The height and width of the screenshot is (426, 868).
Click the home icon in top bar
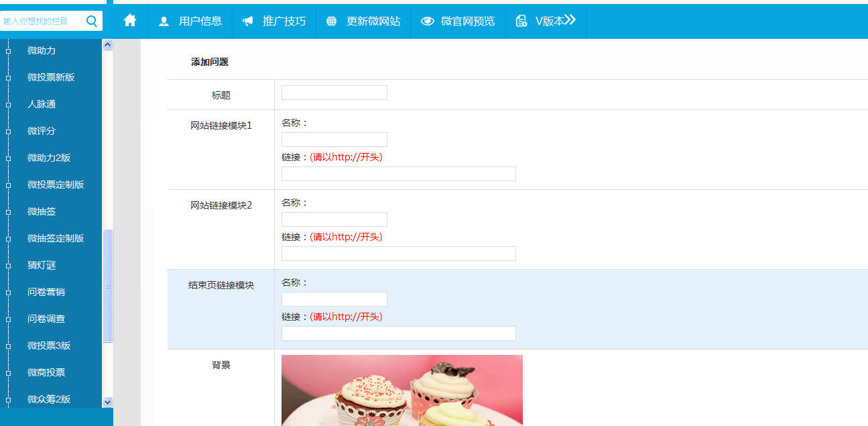click(x=130, y=21)
